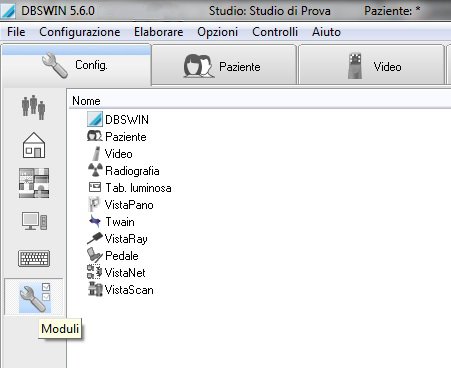The height and width of the screenshot is (368, 451).
Task: Open the Aiuto menu
Action: (326, 32)
